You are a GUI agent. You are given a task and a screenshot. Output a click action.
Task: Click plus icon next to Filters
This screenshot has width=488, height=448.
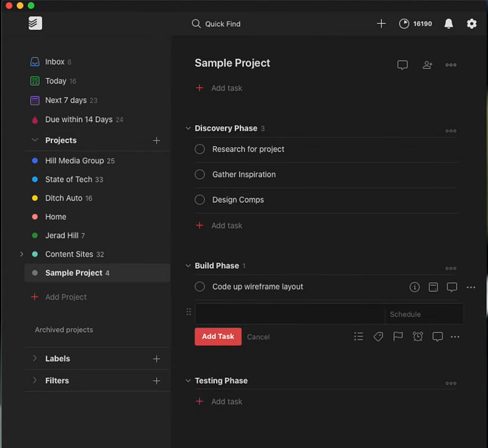(x=157, y=381)
